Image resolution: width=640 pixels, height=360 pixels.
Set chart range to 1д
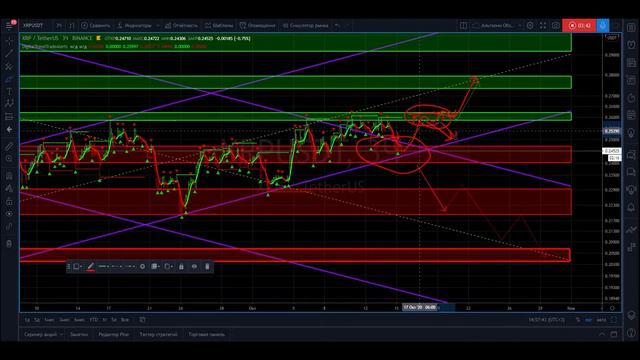tap(27, 320)
